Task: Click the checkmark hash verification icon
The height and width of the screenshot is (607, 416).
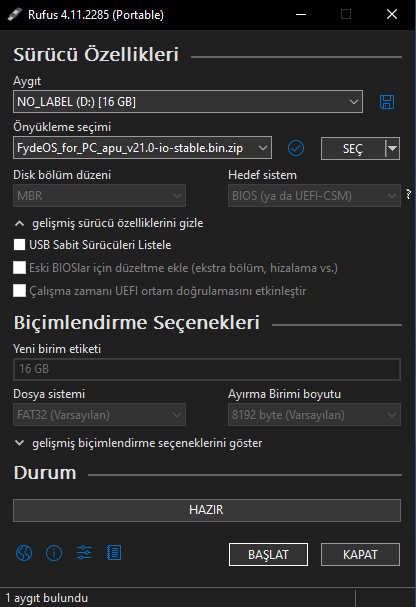Action: (296, 148)
